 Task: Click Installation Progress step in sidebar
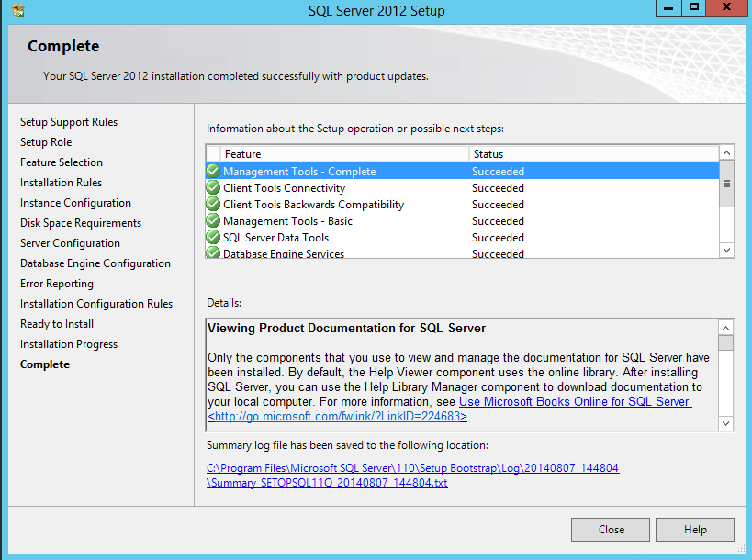(69, 343)
